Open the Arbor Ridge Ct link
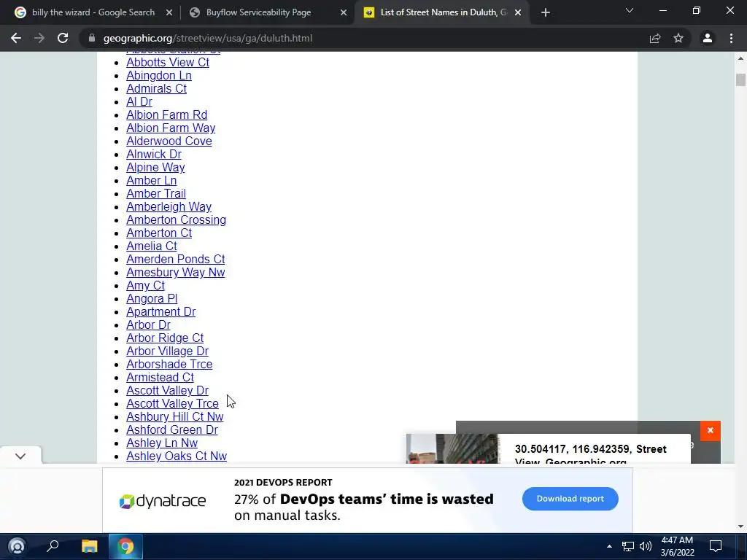 (165, 338)
